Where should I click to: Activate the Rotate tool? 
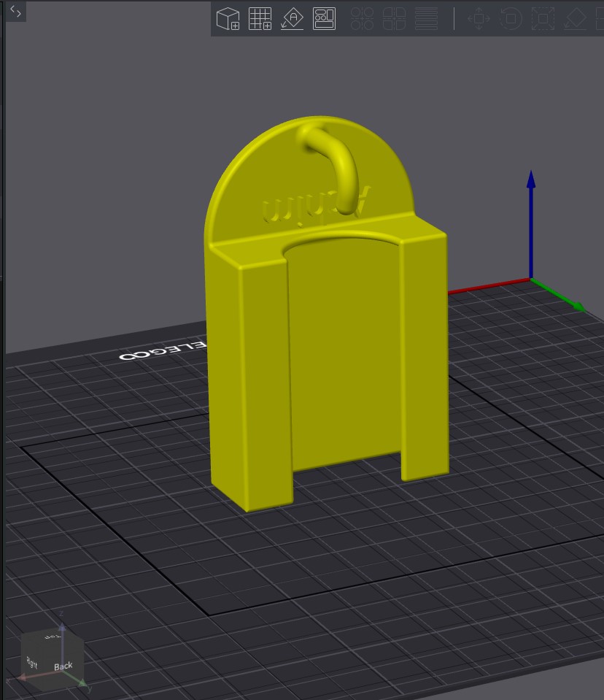coord(511,19)
